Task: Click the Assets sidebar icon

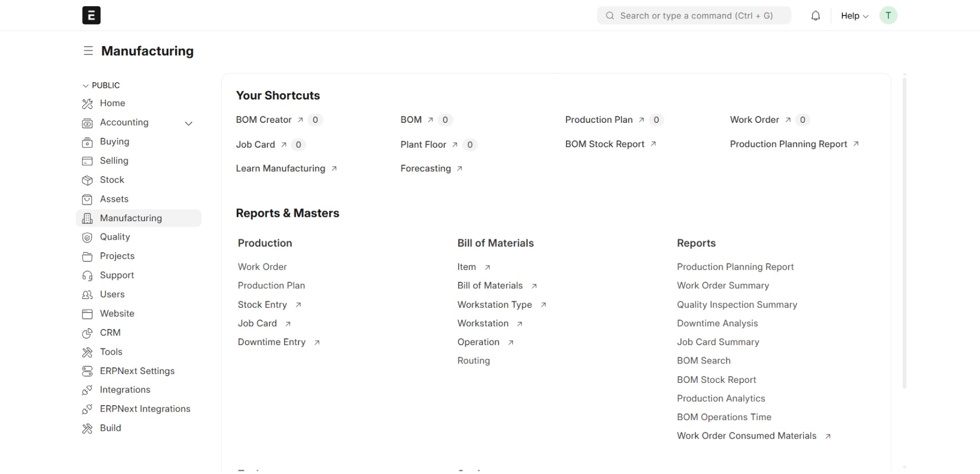Action: click(87, 199)
